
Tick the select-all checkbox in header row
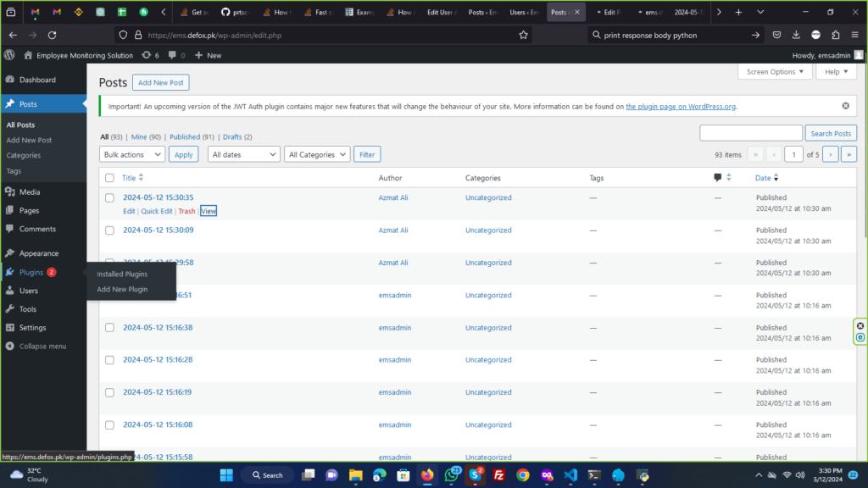[x=109, y=178]
